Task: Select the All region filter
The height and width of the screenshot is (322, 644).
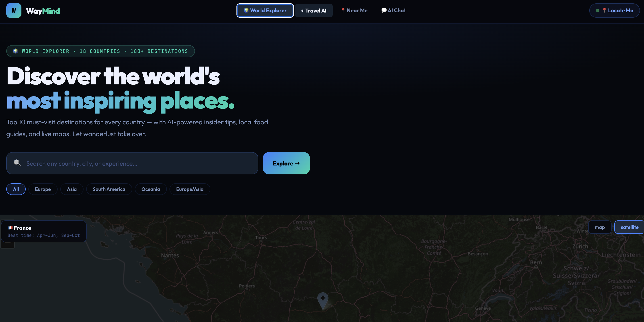Action: 16,189
